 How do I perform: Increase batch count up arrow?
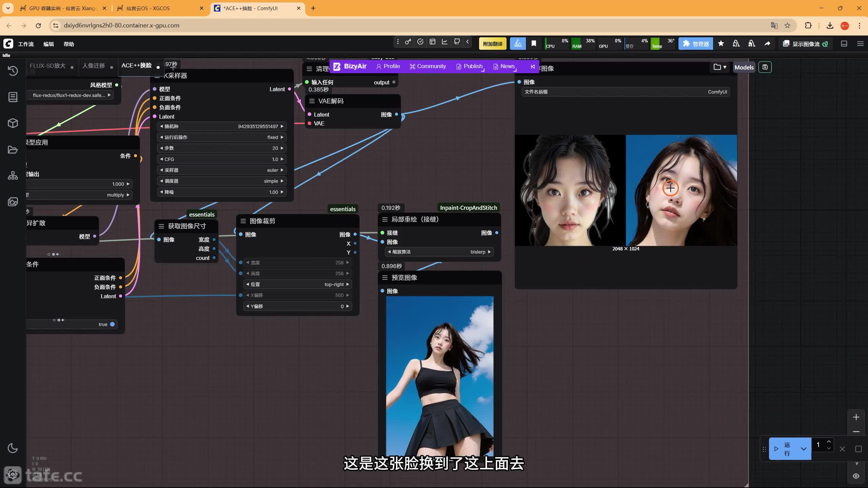829,442
